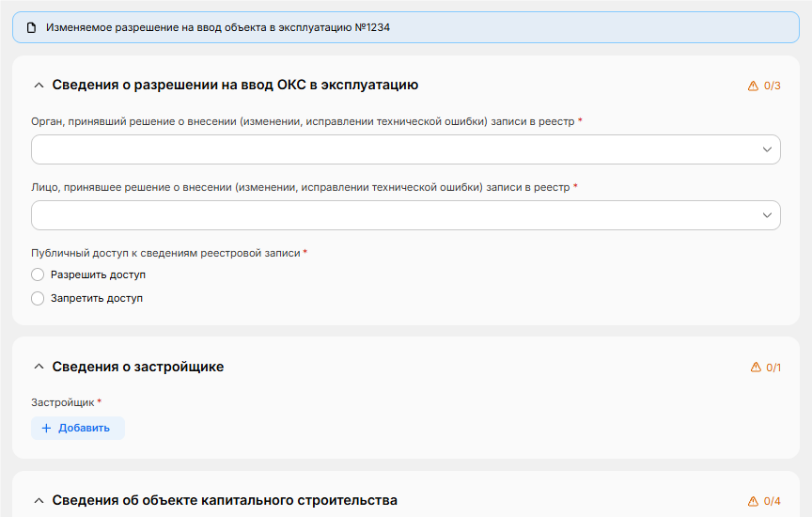Click the 'Добавить' developer button
The width and height of the screenshot is (812, 517).
click(x=78, y=428)
